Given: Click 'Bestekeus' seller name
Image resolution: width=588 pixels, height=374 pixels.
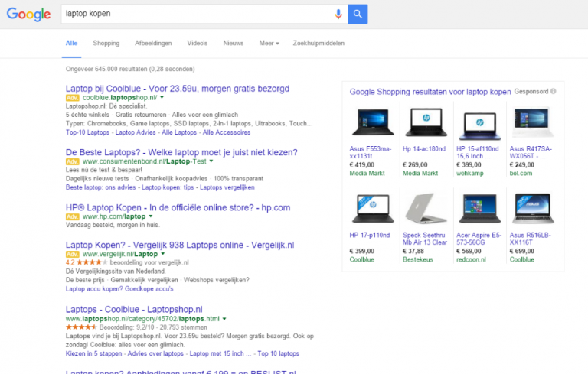Looking at the screenshot, I should 418,259.
